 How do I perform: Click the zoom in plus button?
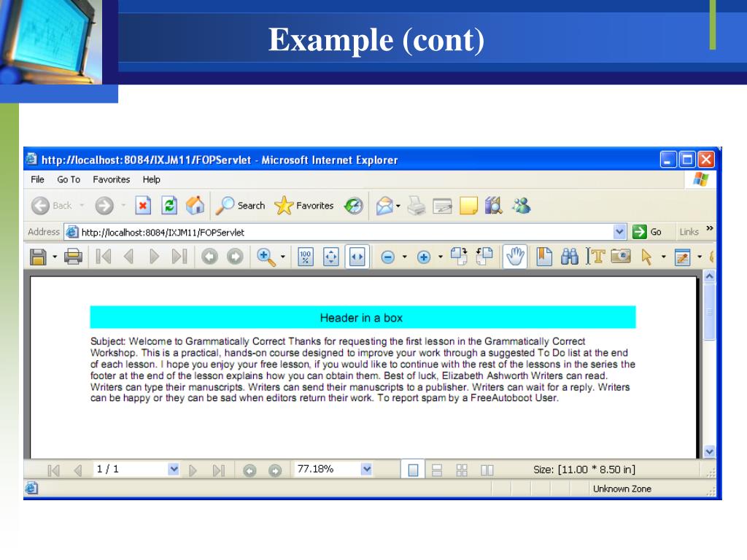pyautogui.click(x=424, y=257)
